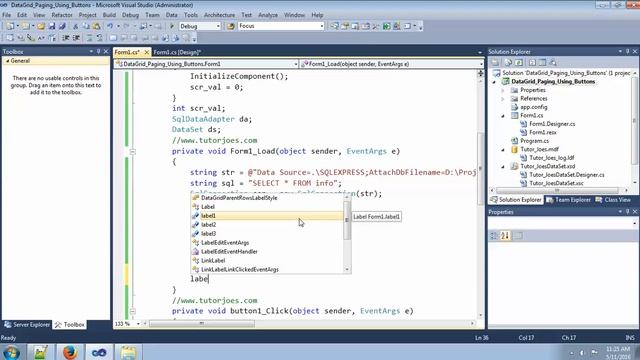The image size is (640, 360).
Task: Select app.config in Solution Explorer
Action: pyautogui.click(x=533, y=107)
